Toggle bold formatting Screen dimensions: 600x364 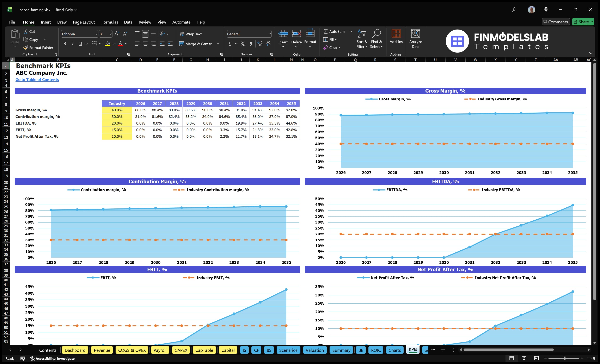[x=65, y=44]
